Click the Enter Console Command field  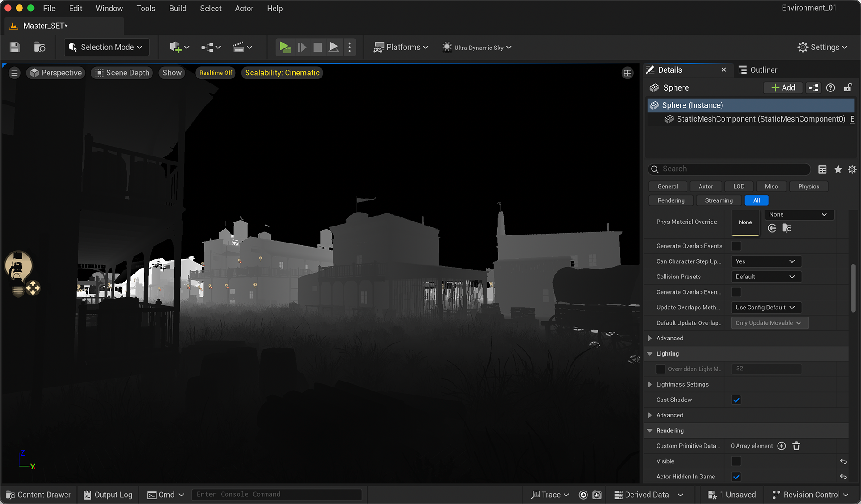[277, 495]
